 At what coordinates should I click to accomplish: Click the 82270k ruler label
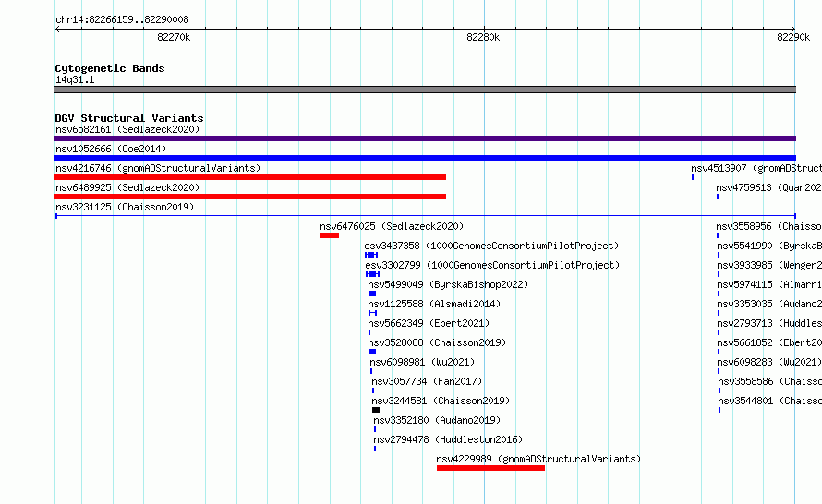[174, 37]
